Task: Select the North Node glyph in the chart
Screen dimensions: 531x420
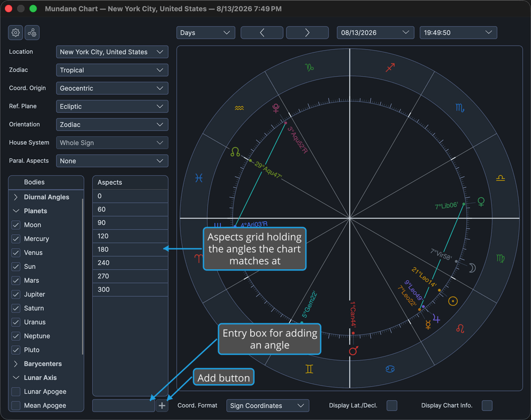Action: 235,152
